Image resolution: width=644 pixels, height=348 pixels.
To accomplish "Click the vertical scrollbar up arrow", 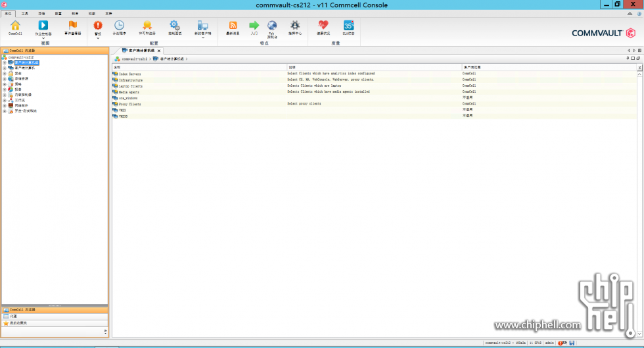I will point(639,74).
